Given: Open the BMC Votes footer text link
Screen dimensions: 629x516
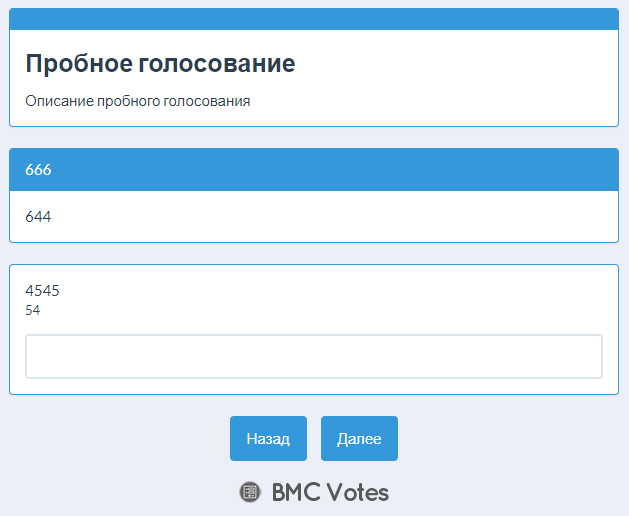Looking at the screenshot, I should tap(330, 492).
